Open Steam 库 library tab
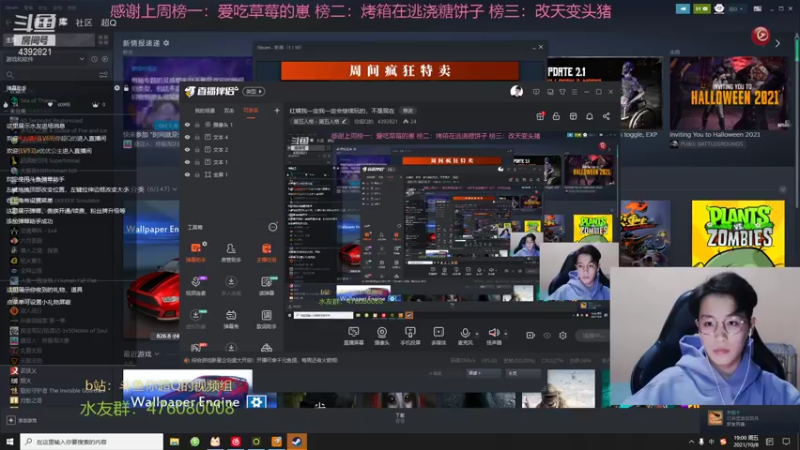 (x=63, y=21)
